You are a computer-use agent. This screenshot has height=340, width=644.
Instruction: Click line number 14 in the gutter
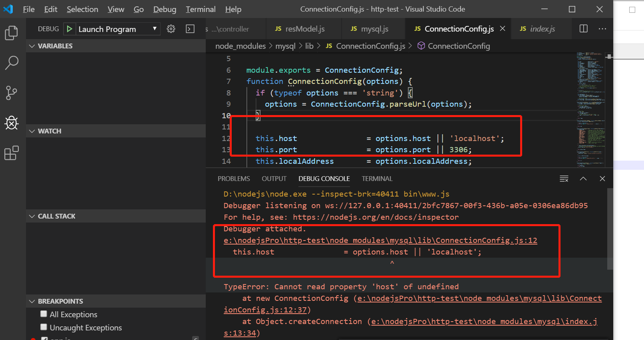point(226,161)
